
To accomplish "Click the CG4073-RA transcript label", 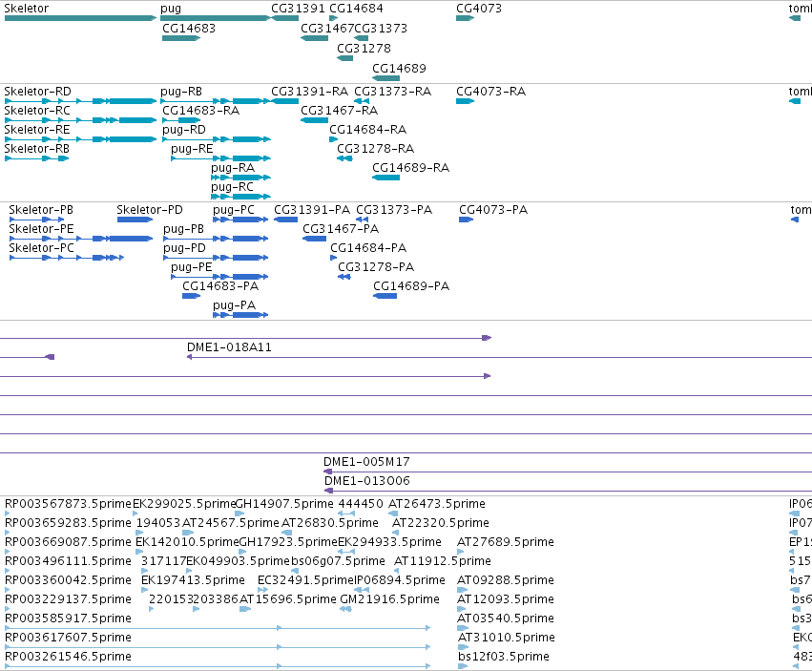I will coord(491,92).
